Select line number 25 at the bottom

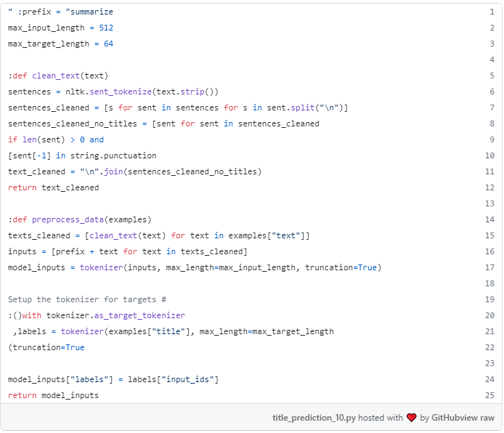point(489,395)
